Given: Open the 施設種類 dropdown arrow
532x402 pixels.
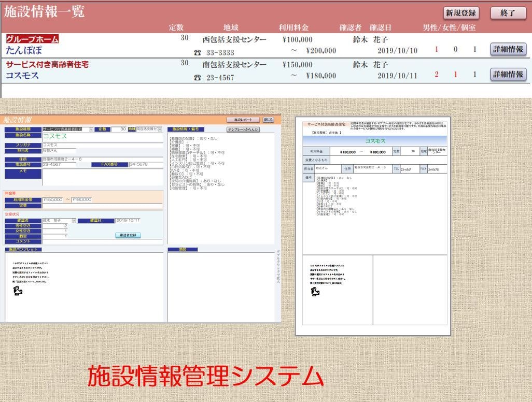Looking at the screenshot, I should click(x=91, y=130).
